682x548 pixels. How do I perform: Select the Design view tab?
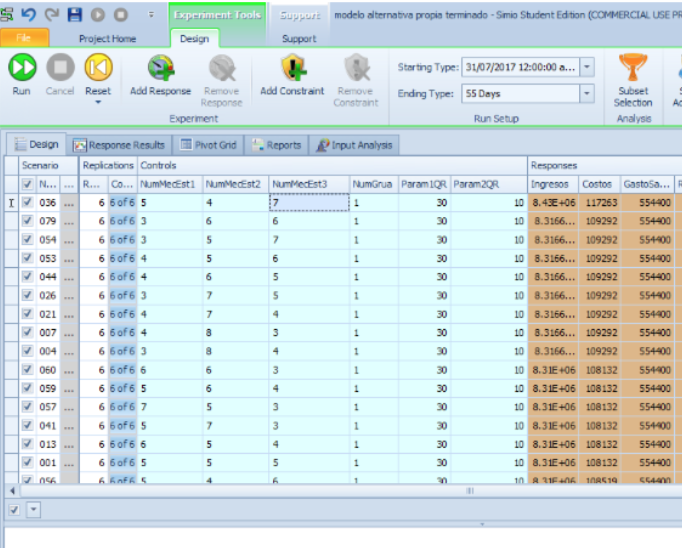pos(36,144)
